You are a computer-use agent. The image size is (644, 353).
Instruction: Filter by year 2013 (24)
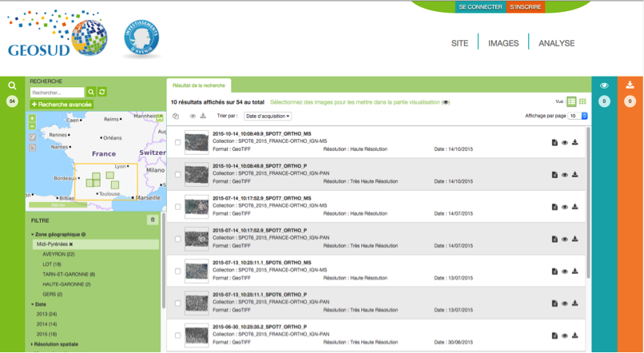[47, 314]
